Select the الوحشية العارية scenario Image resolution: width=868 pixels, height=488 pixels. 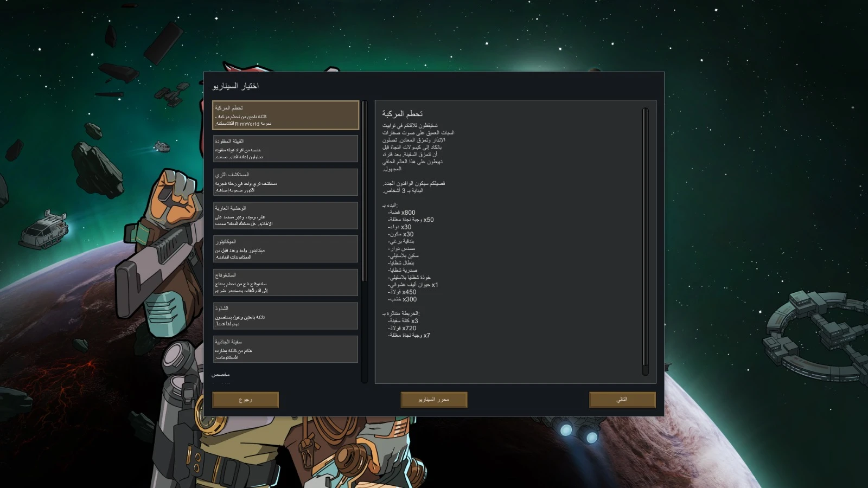pyautogui.click(x=285, y=215)
